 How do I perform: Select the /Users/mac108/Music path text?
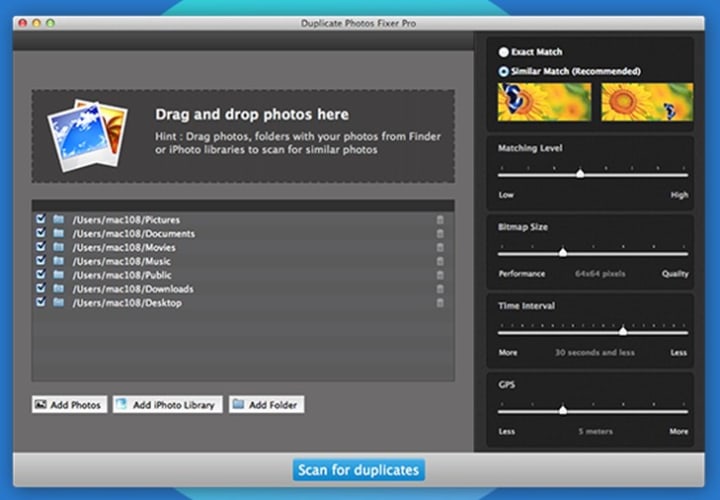122,261
